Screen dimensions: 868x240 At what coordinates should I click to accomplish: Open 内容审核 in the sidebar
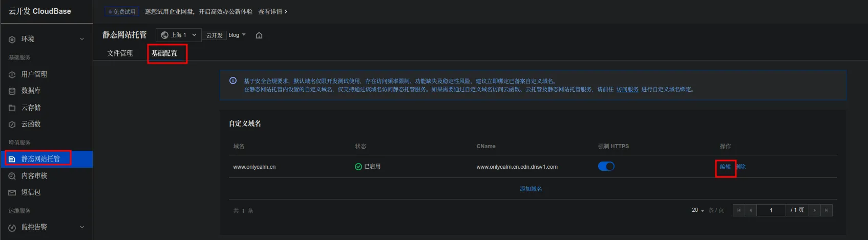click(x=34, y=176)
